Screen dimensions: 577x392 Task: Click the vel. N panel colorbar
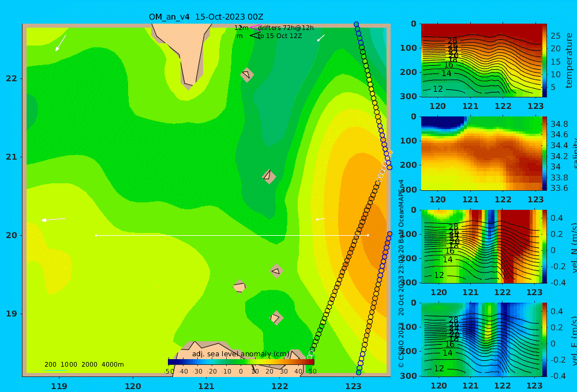pos(544,246)
